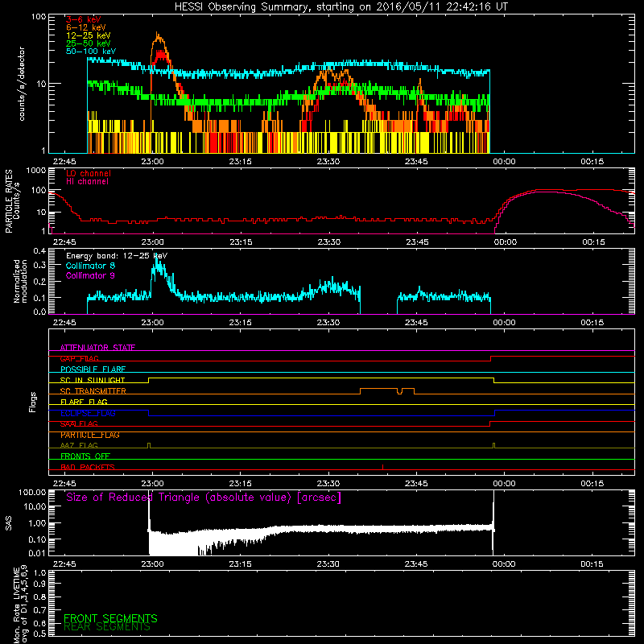The height and width of the screenshot is (644, 644).
Task: Click the SAS axis label
Action: point(8,523)
